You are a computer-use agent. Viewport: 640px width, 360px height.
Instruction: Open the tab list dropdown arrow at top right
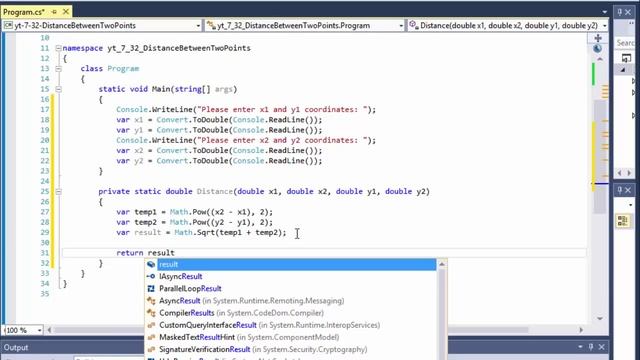[604, 12]
